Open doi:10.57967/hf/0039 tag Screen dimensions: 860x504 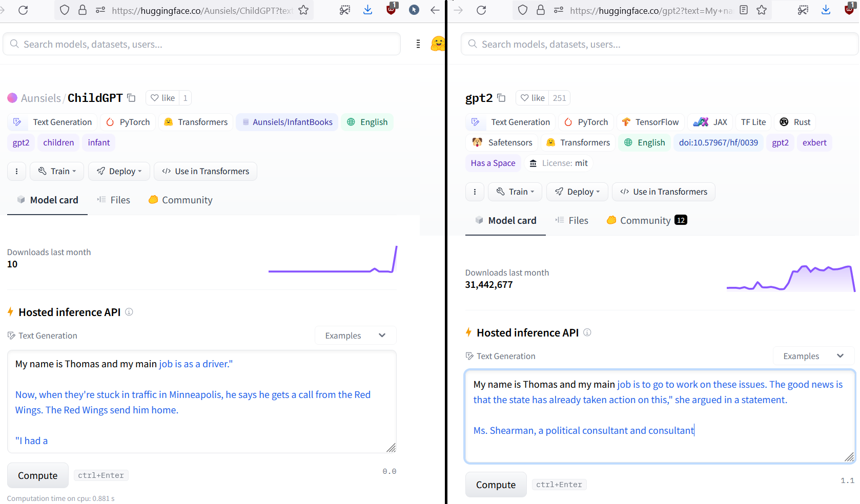point(719,142)
